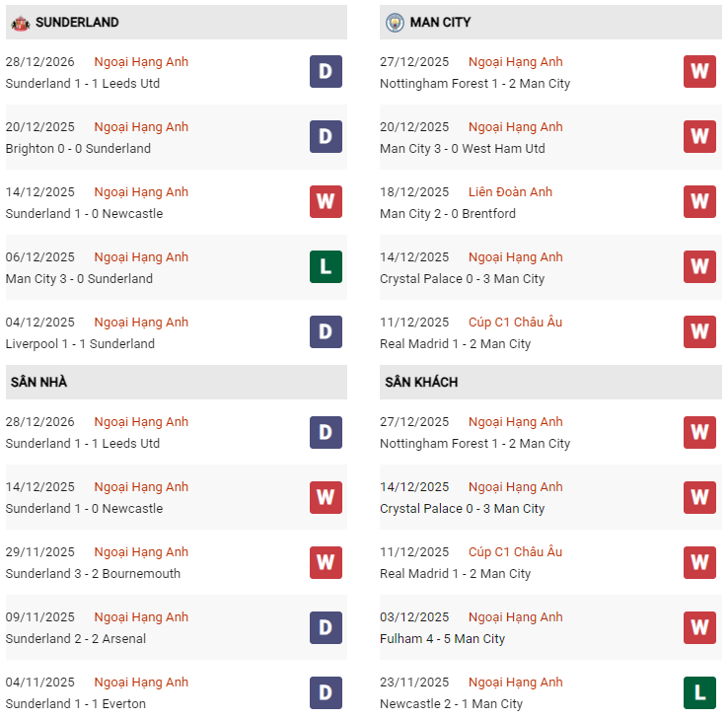This screenshot has width=728, height=719.
Task: Click the D badge for Sunderland 2 - 2 Arsenal
Action: [326, 627]
